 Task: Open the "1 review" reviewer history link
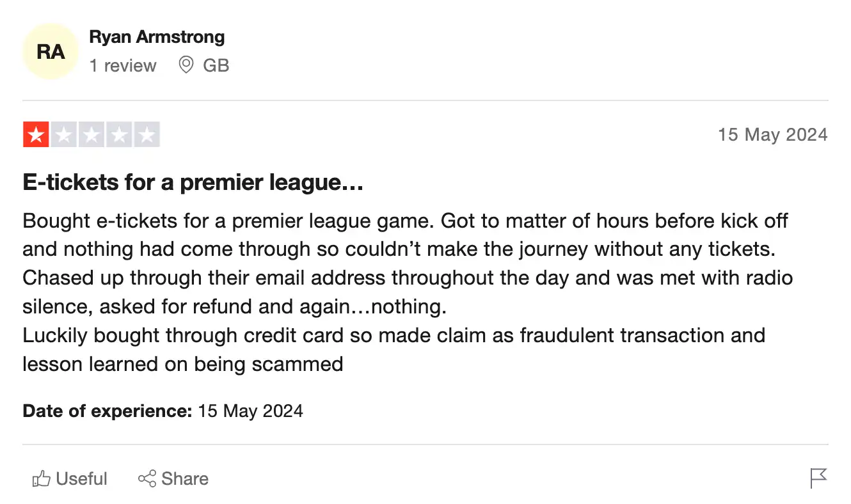tap(123, 65)
